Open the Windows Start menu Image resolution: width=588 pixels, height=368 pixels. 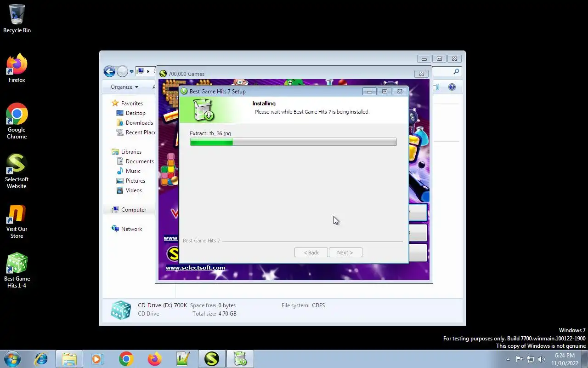(12, 359)
